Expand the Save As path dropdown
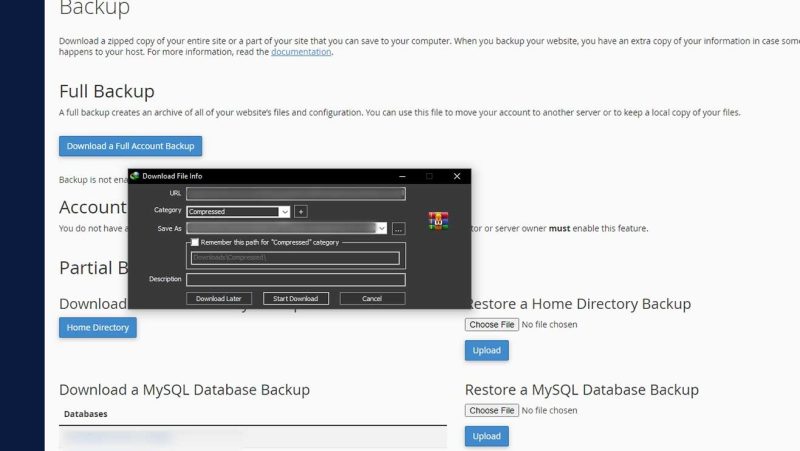Screen dimensions: 800x451 (x=381, y=228)
